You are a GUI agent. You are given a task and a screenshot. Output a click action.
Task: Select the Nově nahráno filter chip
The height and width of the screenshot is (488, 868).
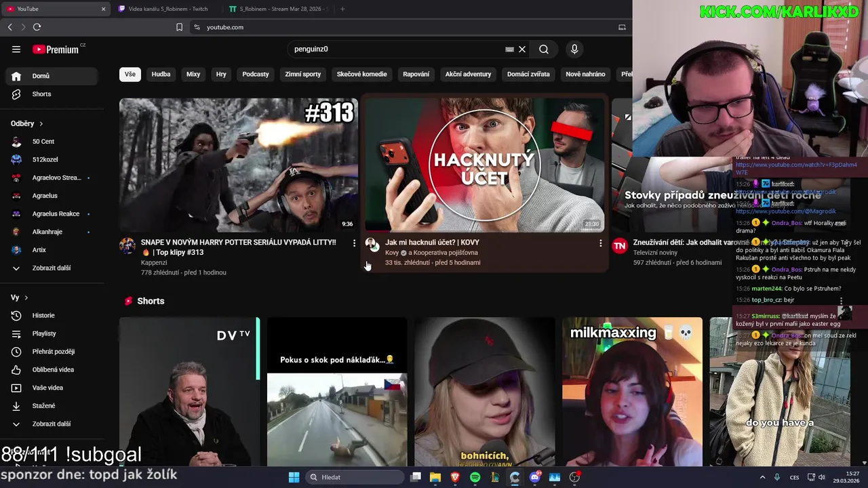585,75
